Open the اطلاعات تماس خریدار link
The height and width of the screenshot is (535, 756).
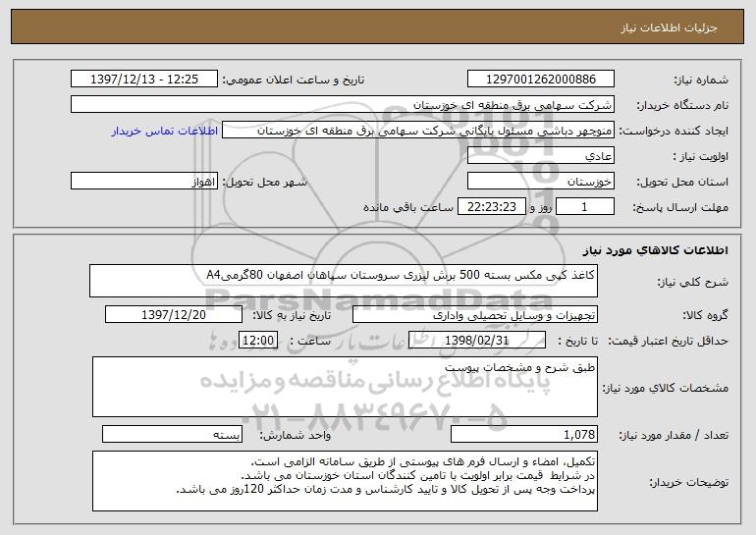click(x=165, y=131)
